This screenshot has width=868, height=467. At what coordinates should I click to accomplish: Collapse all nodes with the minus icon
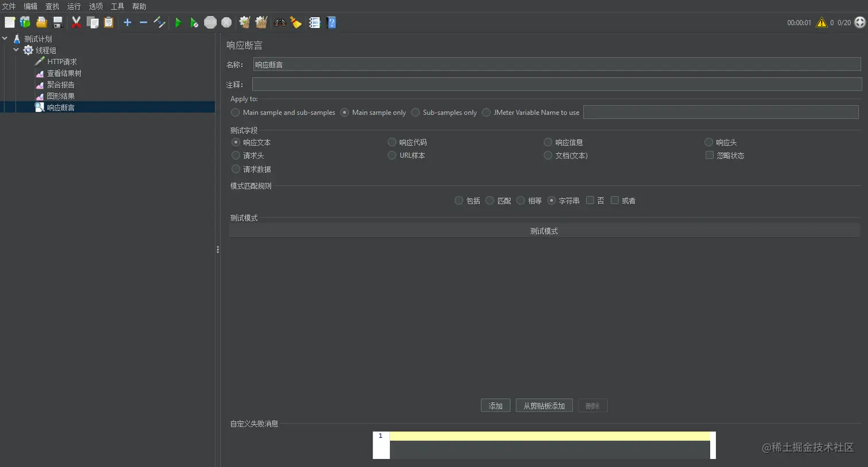[x=144, y=22]
